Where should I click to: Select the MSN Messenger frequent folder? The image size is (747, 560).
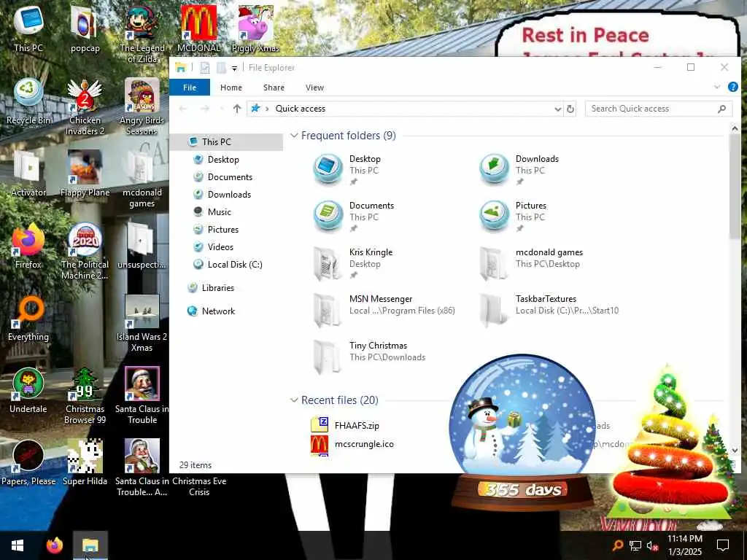coord(384,310)
